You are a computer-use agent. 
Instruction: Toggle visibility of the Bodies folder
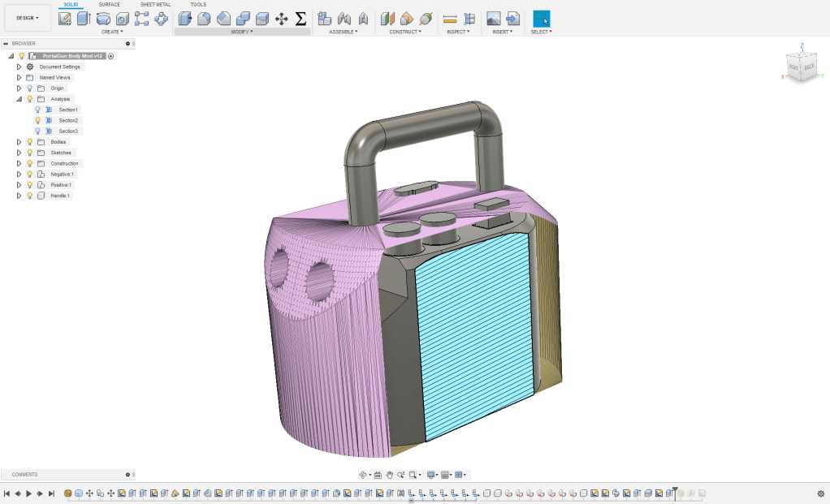click(x=29, y=142)
